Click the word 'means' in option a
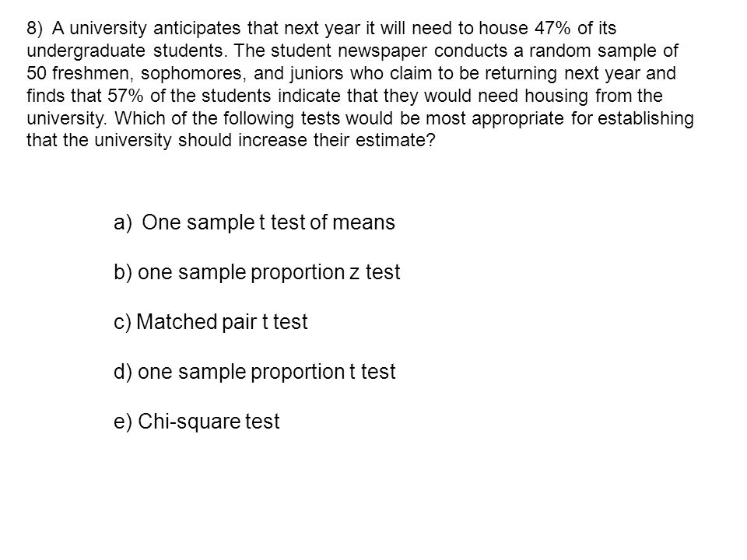The height and width of the screenshot is (560, 747). click(x=363, y=223)
